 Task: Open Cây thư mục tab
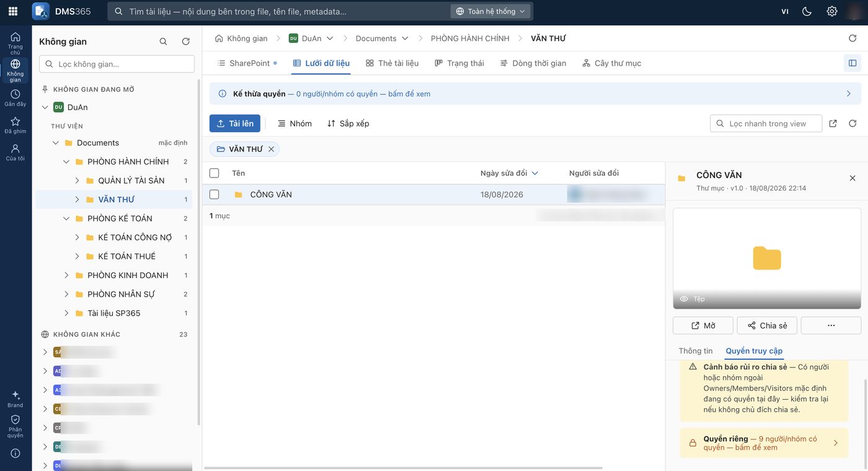click(x=612, y=63)
